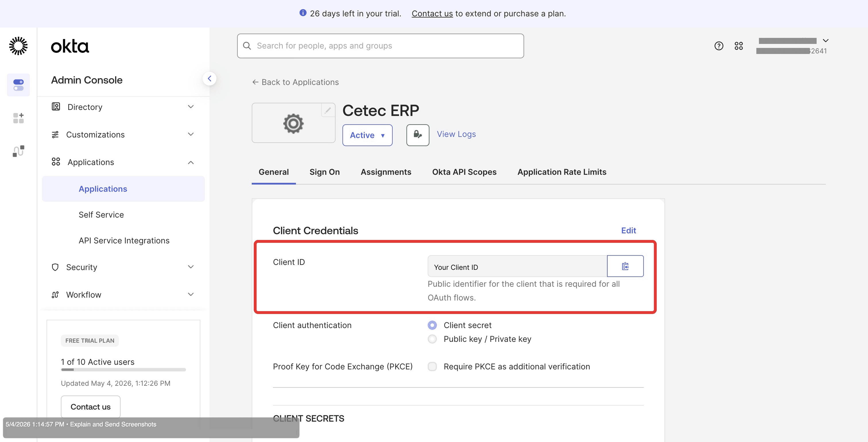
Task: Click the CLIENT SECRETS section heading
Action: [308, 418]
